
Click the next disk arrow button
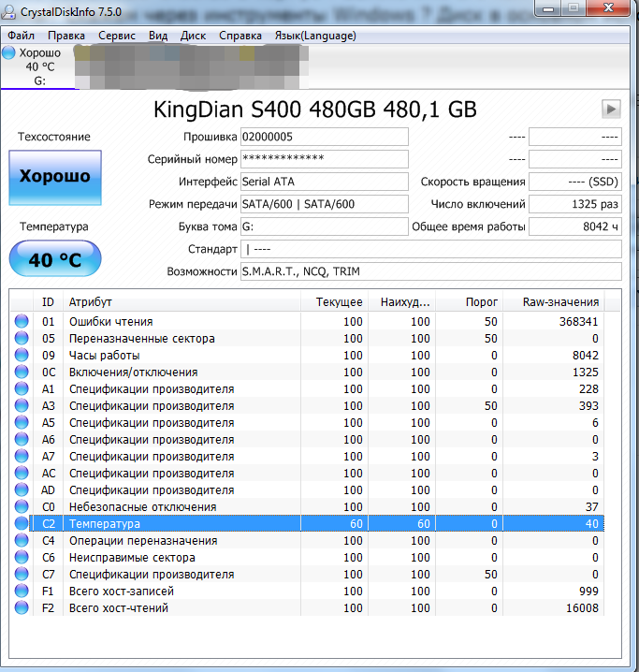[x=611, y=109]
